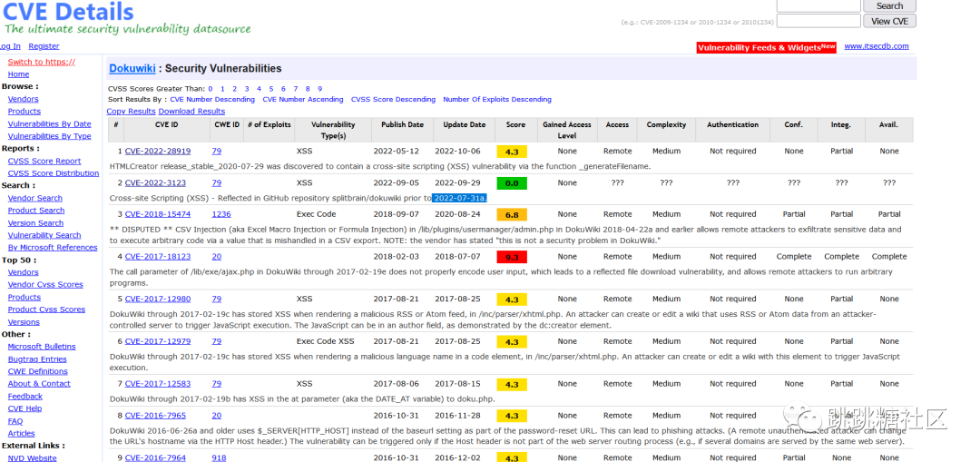Click Copy Results link

[x=132, y=112]
